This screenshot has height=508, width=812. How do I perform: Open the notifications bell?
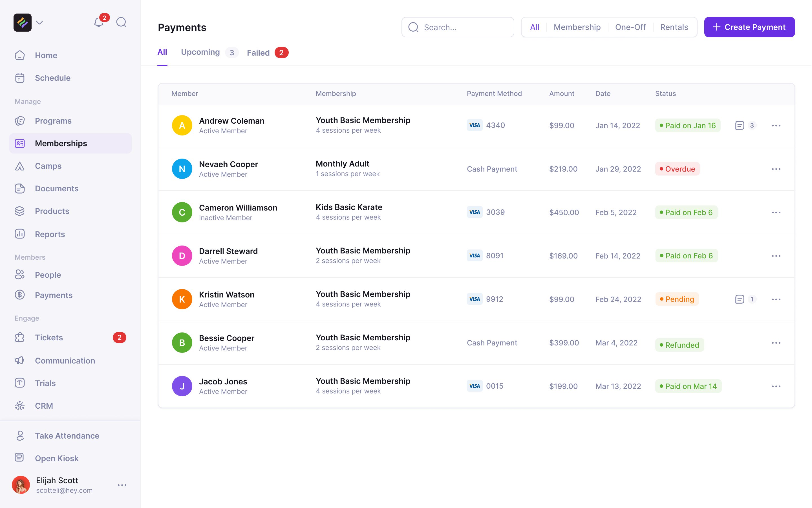click(x=99, y=23)
